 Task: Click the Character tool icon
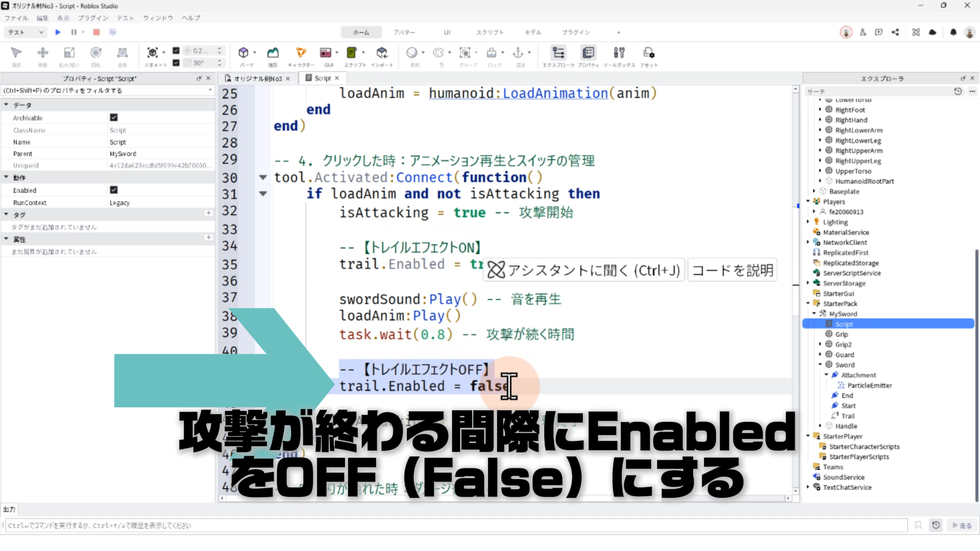pos(301,53)
